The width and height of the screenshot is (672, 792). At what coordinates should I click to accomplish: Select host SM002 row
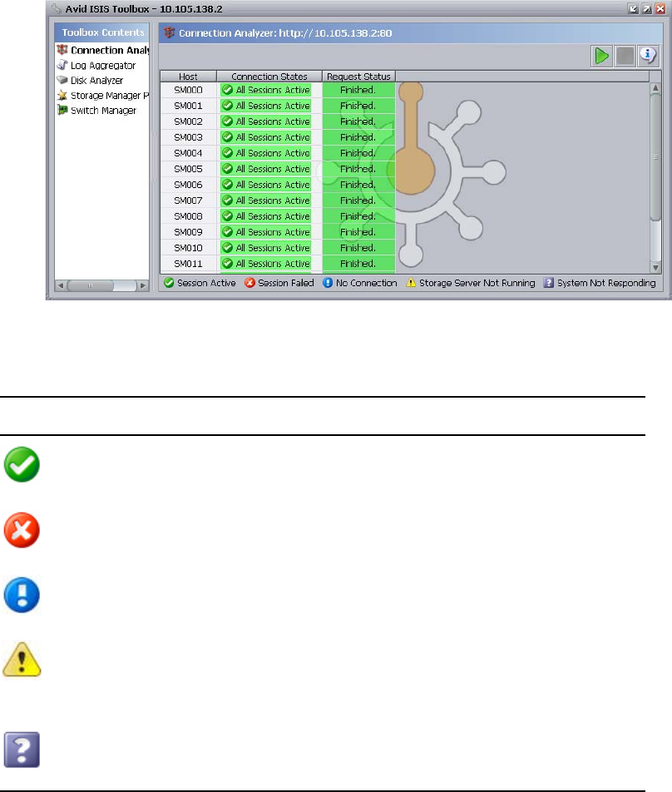tap(278, 121)
